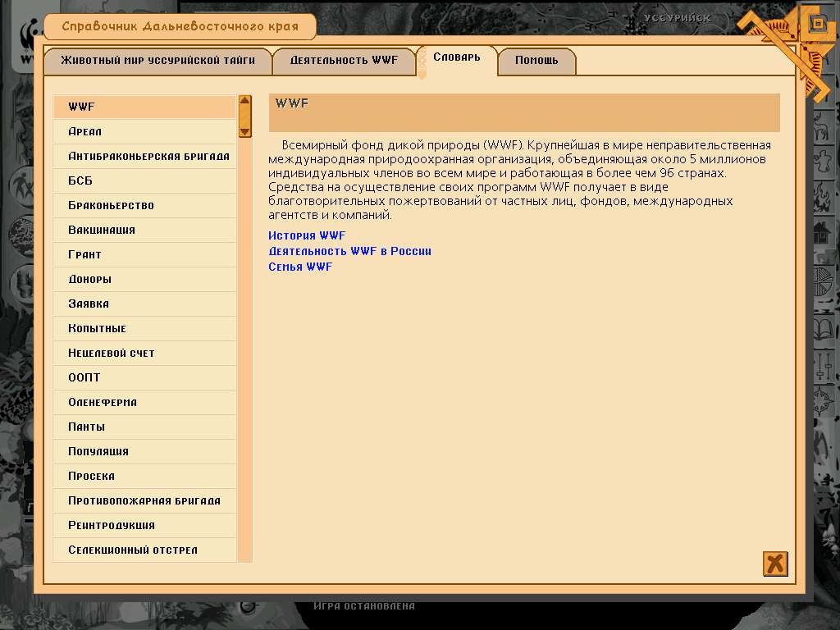
Task: Open link Семья WWF
Action: [300, 267]
